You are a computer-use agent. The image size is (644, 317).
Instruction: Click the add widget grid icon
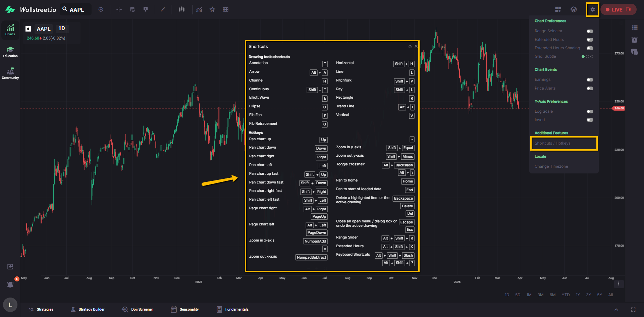tap(558, 9)
